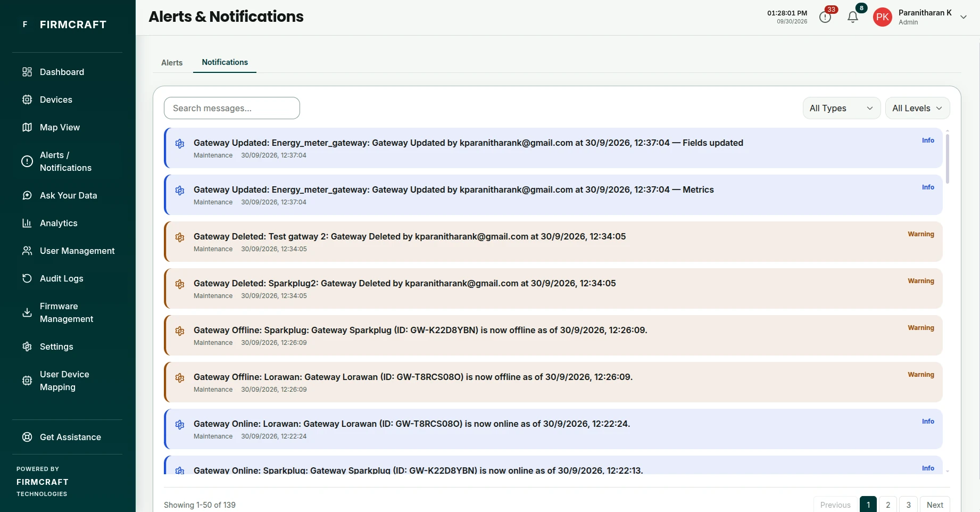Click gear icon on Gateway Online: Lorawan row
This screenshot has height=512, width=980.
pos(180,425)
